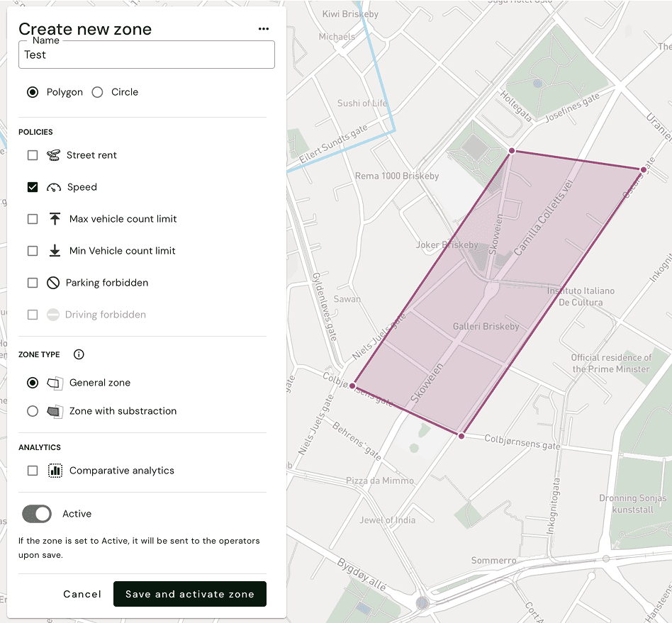Click the Sommerro map label
672x623 pixels.
493,561
